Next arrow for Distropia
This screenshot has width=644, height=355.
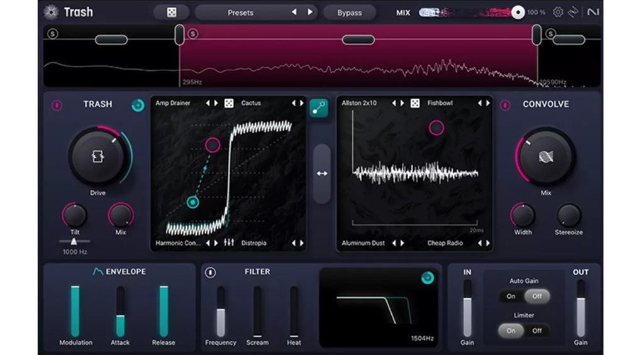[x=302, y=243]
